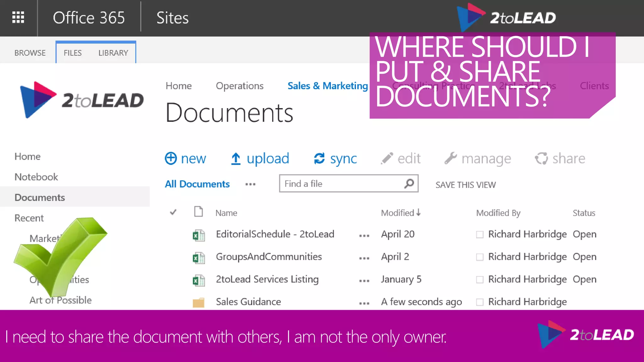Screen dimensions: 644x362
Task: Click Open status of EditorialSchedule row
Action: coord(585,234)
